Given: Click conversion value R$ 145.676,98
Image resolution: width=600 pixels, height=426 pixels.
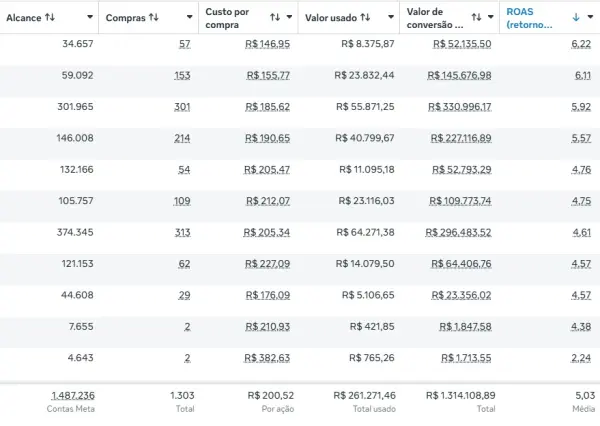Looking at the screenshot, I should click(459, 75).
